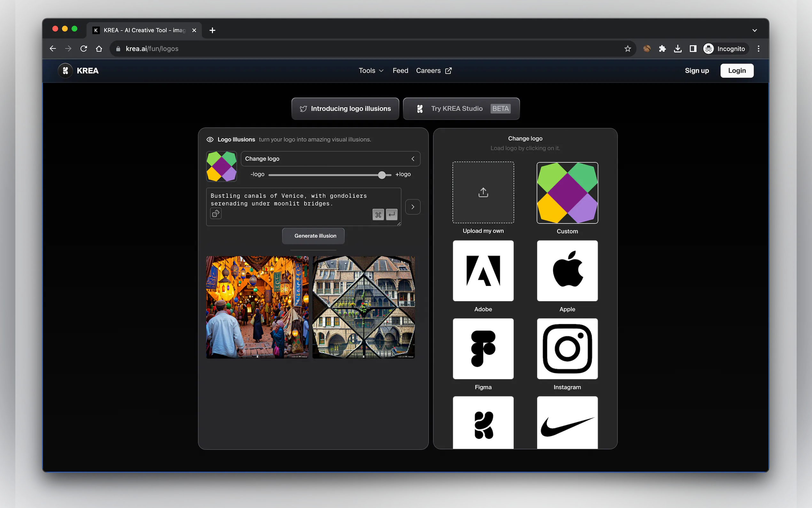Image resolution: width=812 pixels, height=508 pixels.
Task: Select the Instagram logo
Action: pyautogui.click(x=567, y=348)
